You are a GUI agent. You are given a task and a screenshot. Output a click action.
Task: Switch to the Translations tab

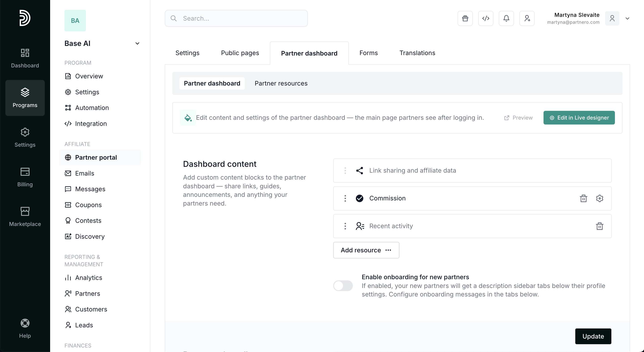tap(417, 53)
